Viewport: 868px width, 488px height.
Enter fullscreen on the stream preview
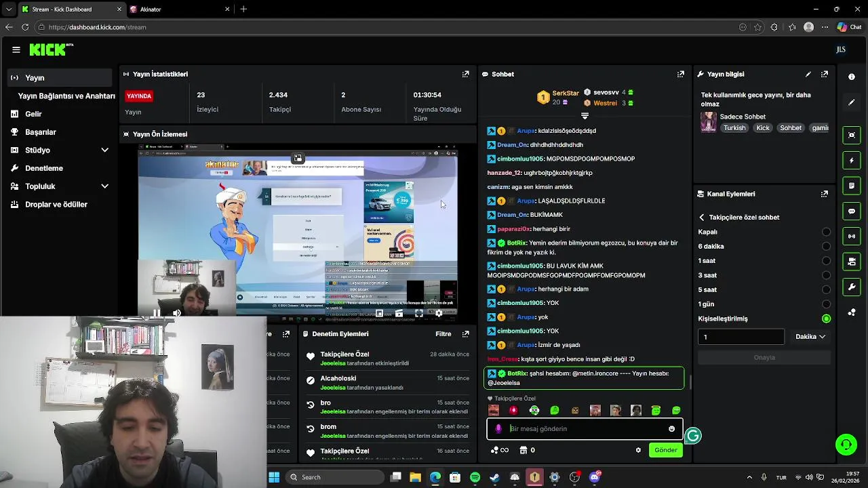419,313
